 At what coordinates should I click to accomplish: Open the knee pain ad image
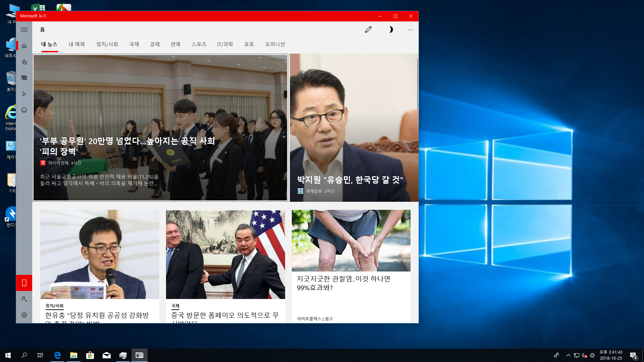point(351,241)
